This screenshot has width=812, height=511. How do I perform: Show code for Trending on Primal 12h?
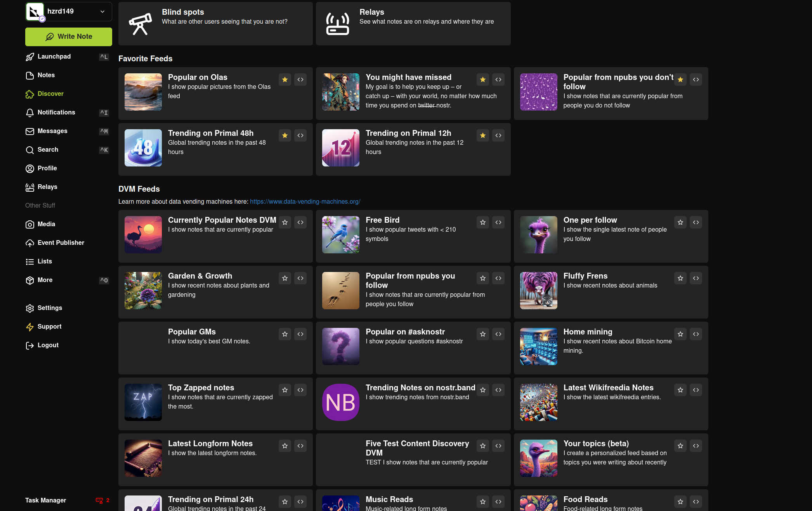point(498,135)
